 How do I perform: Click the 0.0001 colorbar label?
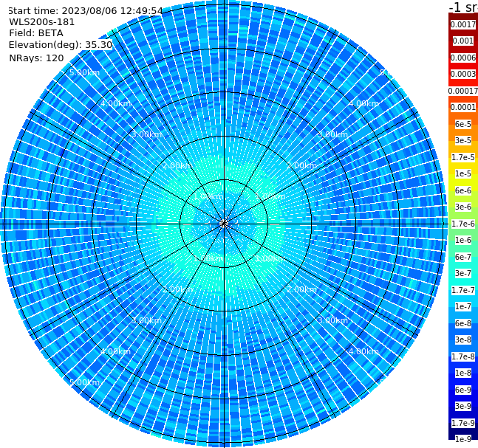[463, 107]
